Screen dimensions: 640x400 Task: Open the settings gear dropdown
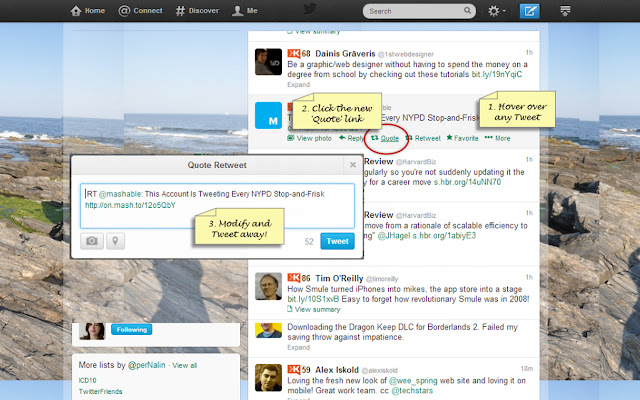[496, 11]
